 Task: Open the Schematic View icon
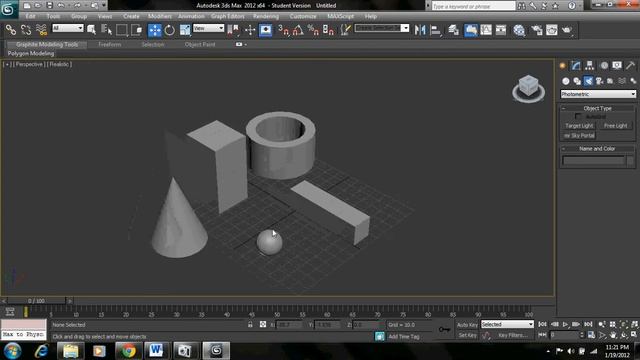click(501, 30)
